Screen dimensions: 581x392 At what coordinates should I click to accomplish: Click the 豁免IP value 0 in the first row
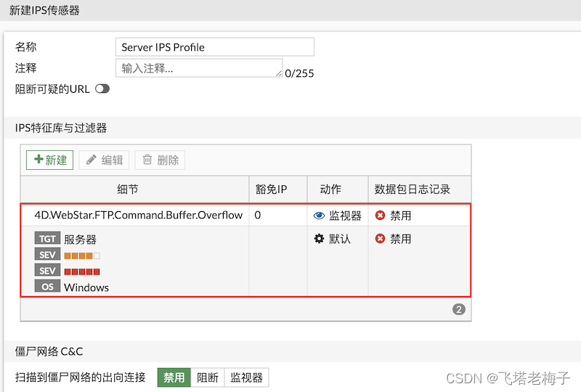click(258, 216)
